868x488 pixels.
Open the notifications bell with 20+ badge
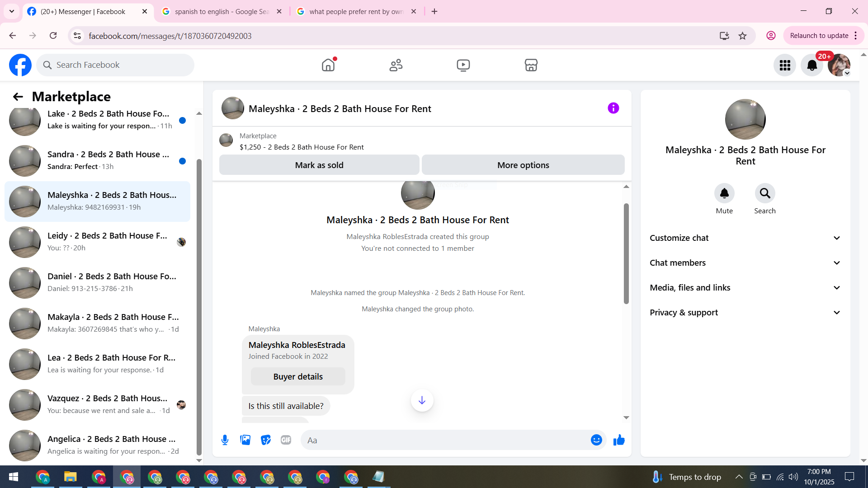[x=812, y=65]
